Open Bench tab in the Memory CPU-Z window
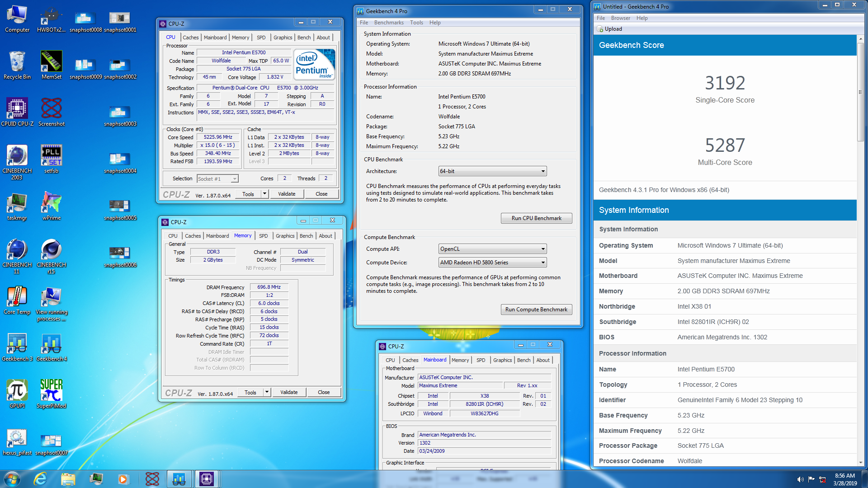Image resolution: width=868 pixels, height=488 pixels. (306, 236)
